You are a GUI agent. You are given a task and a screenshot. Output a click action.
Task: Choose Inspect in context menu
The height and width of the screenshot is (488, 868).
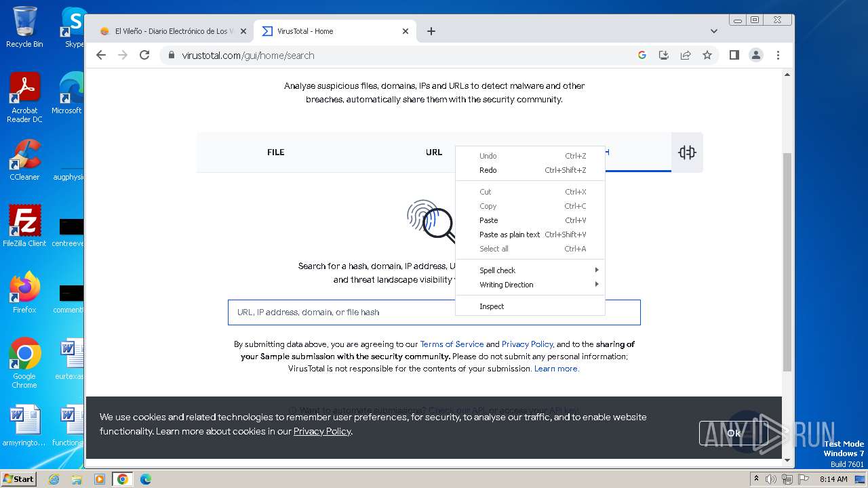(x=530, y=306)
